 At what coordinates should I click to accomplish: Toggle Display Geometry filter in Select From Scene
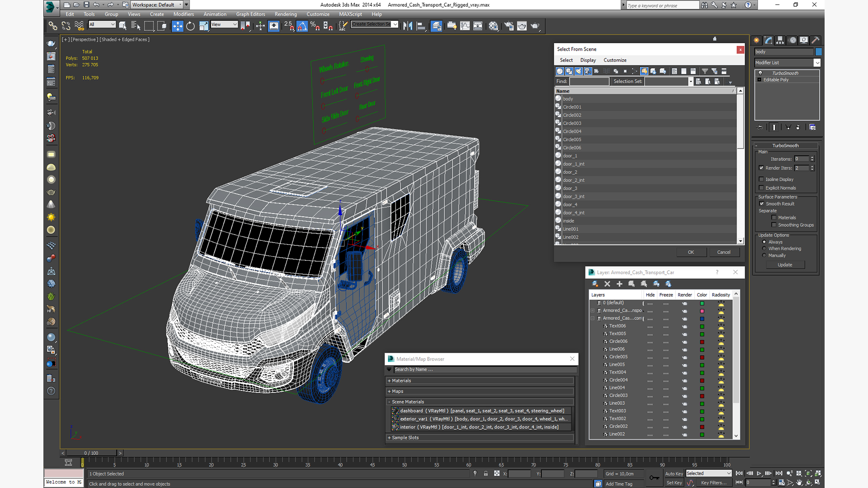560,71
